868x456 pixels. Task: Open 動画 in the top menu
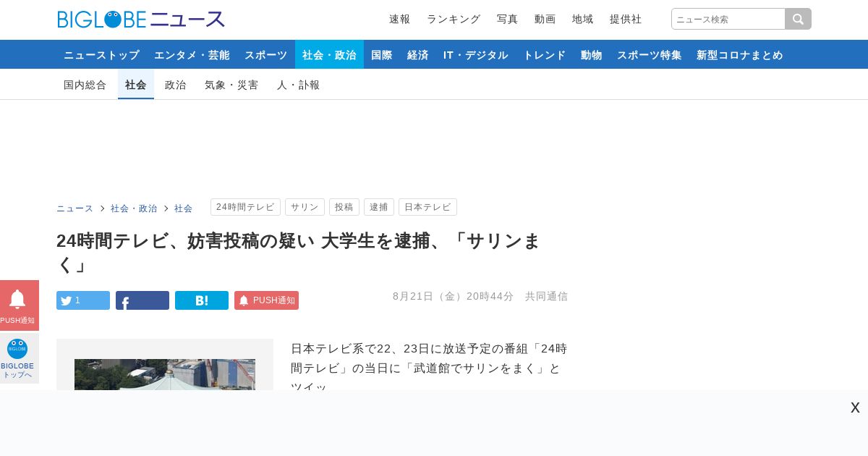tap(545, 20)
